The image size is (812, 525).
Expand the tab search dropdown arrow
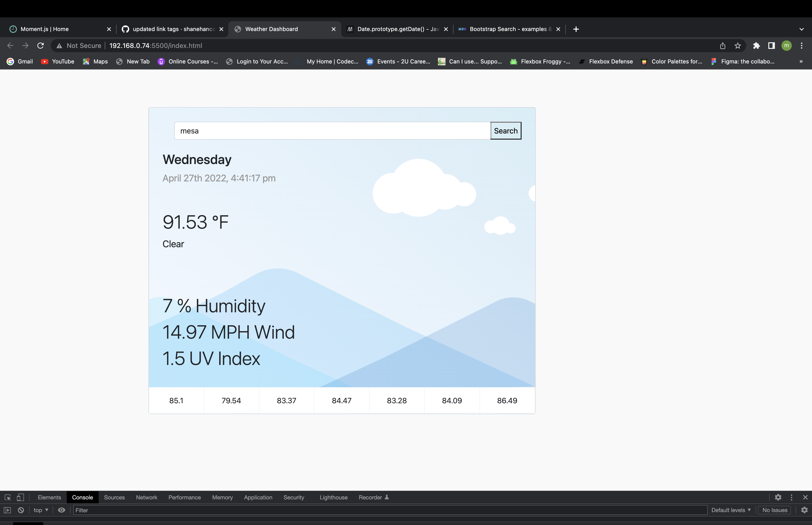coord(801,29)
